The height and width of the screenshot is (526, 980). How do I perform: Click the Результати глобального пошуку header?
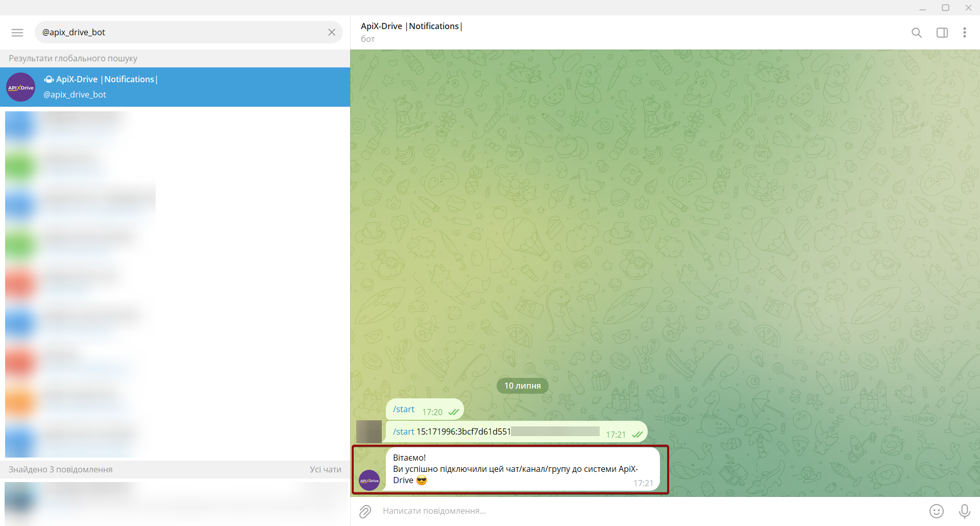point(73,58)
